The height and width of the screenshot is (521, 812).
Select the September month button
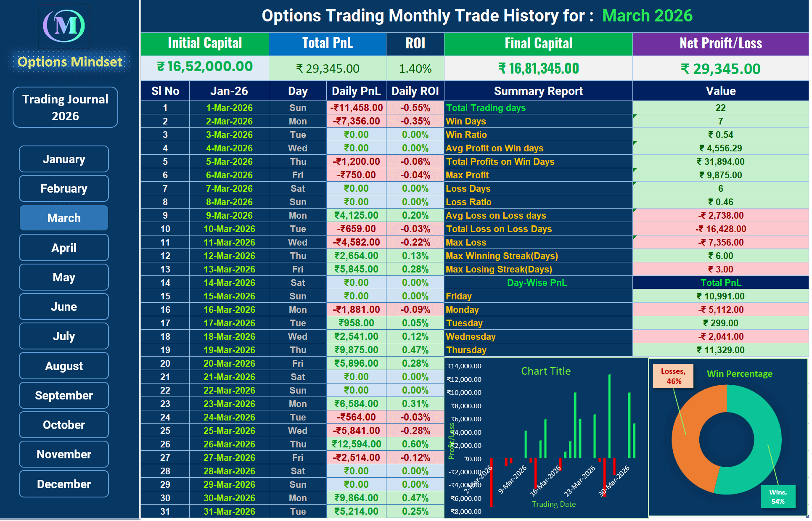point(63,395)
